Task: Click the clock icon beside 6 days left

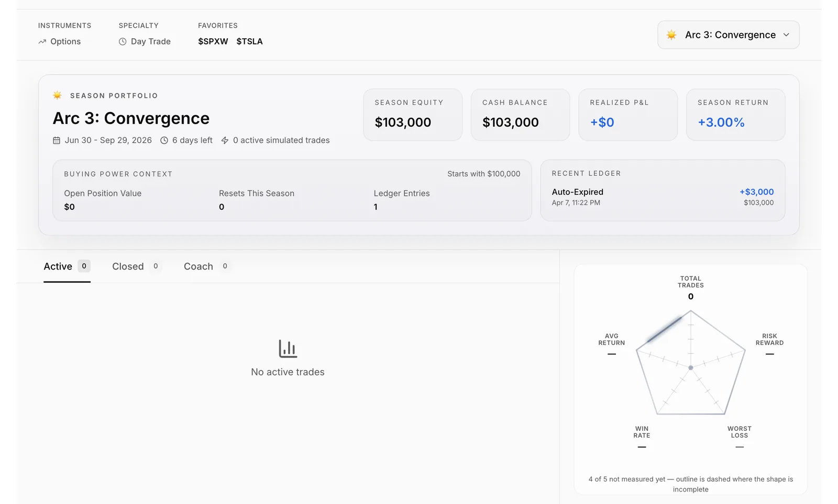Action: (x=164, y=140)
